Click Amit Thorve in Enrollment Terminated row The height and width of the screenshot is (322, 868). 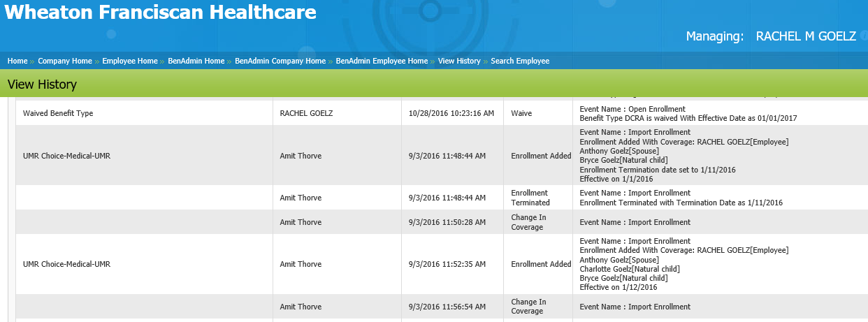pyautogui.click(x=301, y=198)
